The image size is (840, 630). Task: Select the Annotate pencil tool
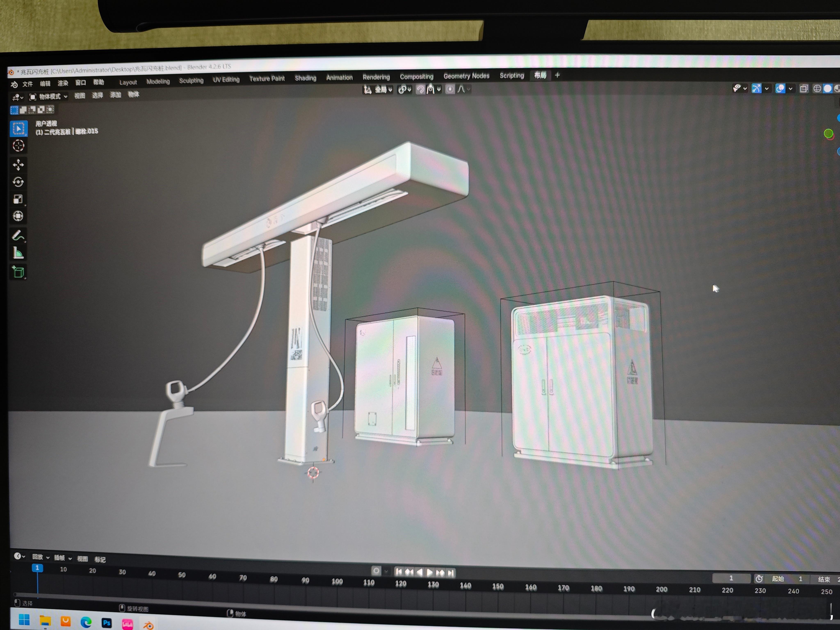(x=18, y=235)
